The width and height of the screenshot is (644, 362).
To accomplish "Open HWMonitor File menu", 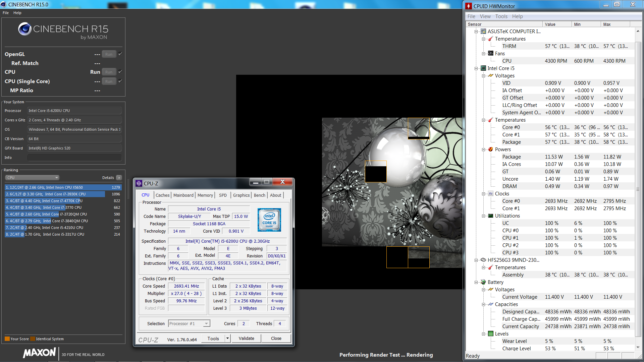I will (471, 16).
